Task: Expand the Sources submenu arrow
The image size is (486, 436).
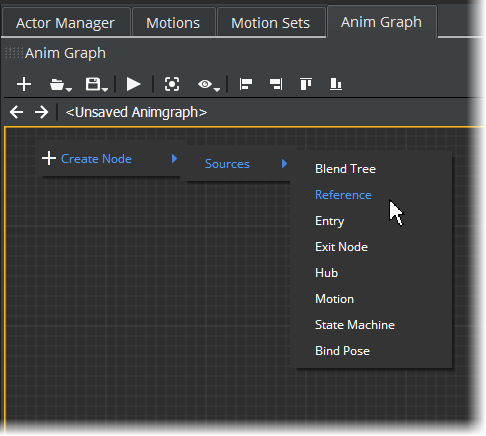Action: [x=284, y=164]
